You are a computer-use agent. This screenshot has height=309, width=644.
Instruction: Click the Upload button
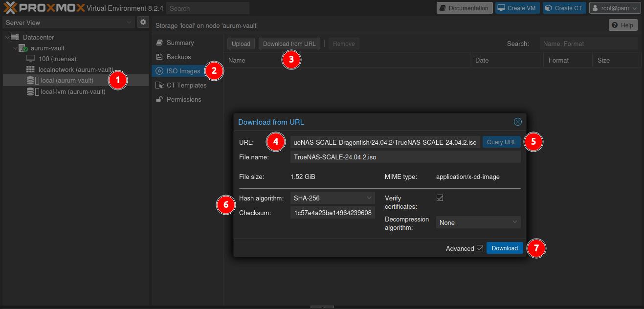(241, 44)
